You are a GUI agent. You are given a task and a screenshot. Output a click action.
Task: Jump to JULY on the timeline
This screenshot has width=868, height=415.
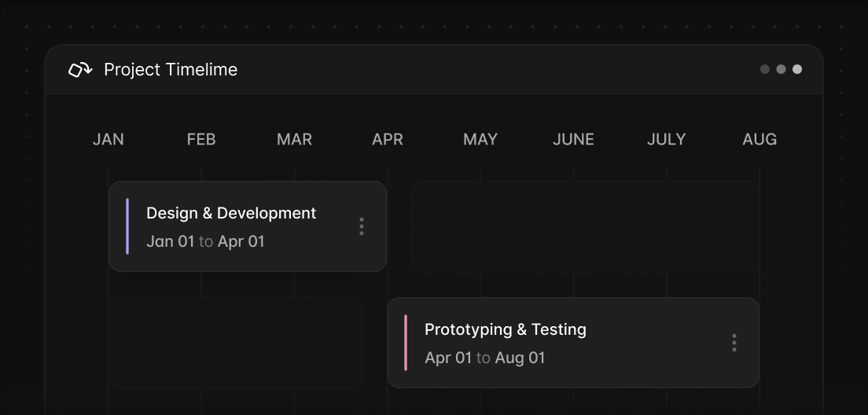coord(667,139)
